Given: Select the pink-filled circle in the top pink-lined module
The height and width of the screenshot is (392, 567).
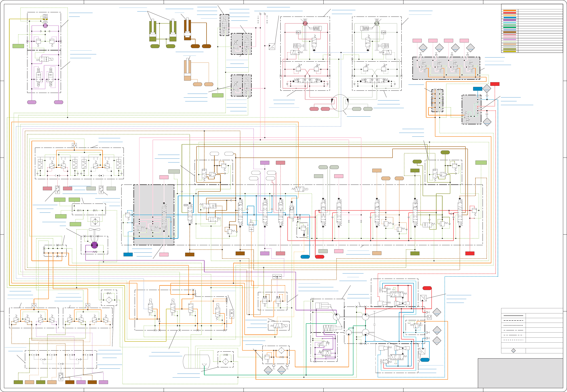Looking at the screenshot, I should (305, 23).
